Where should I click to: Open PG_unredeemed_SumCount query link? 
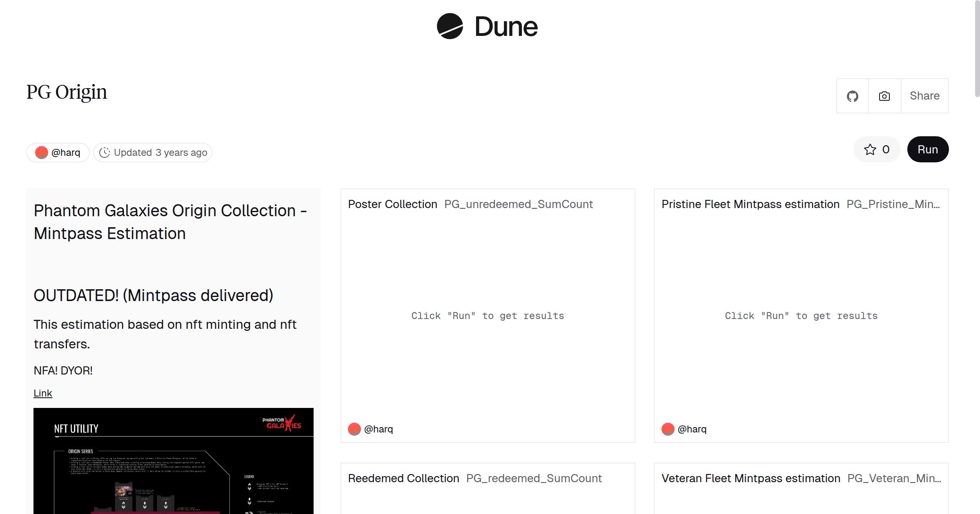coord(518,204)
